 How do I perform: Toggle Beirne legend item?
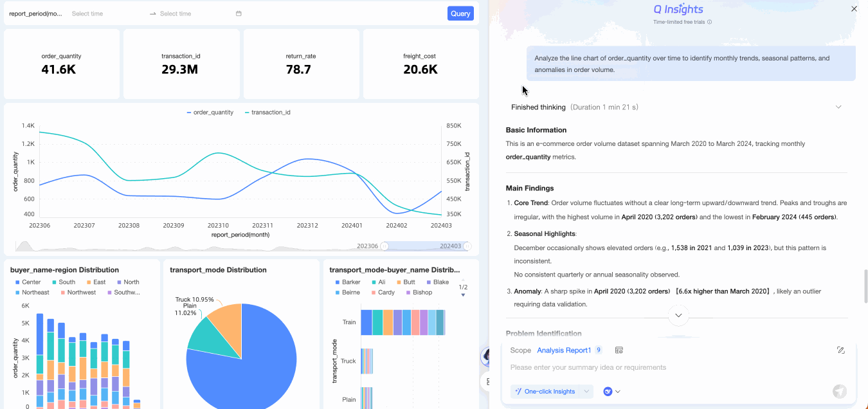click(347, 293)
